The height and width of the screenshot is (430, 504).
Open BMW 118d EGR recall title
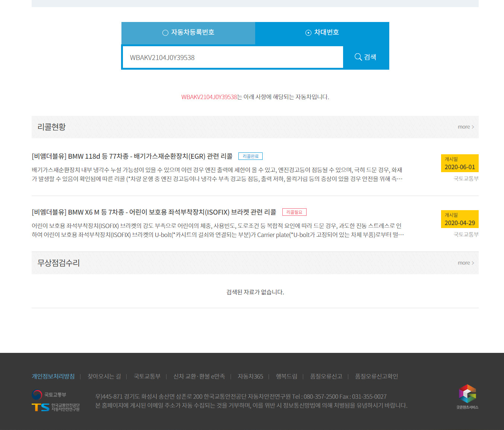pyautogui.click(x=132, y=156)
